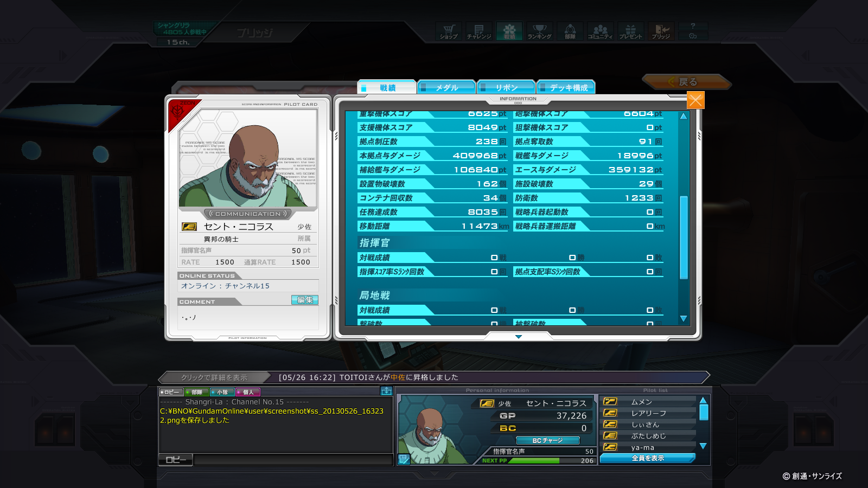Click the rank badge beside レアリーフ
Viewport: 868px width, 488px height.
pos(610,413)
